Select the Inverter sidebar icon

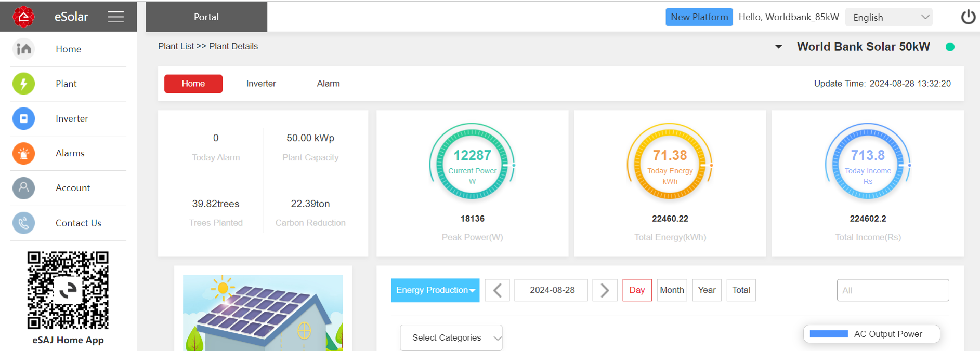pos(23,118)
